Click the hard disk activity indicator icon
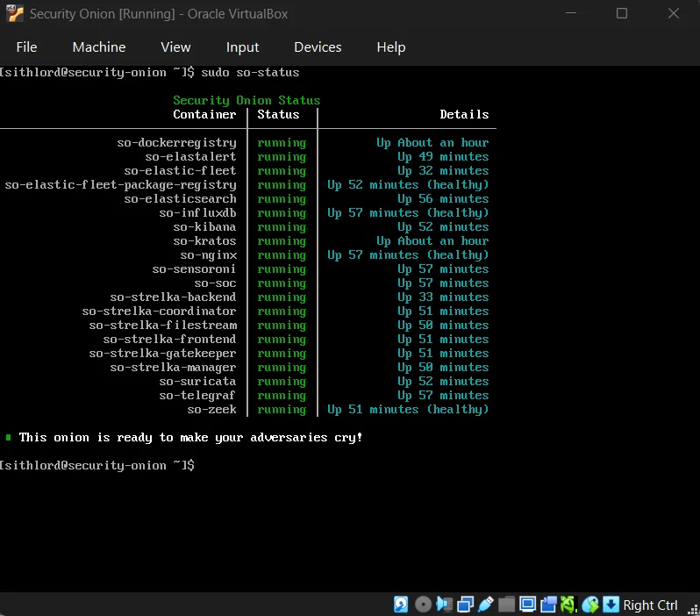The height and width of the screenshot is (616, 700). click(401, 605)
